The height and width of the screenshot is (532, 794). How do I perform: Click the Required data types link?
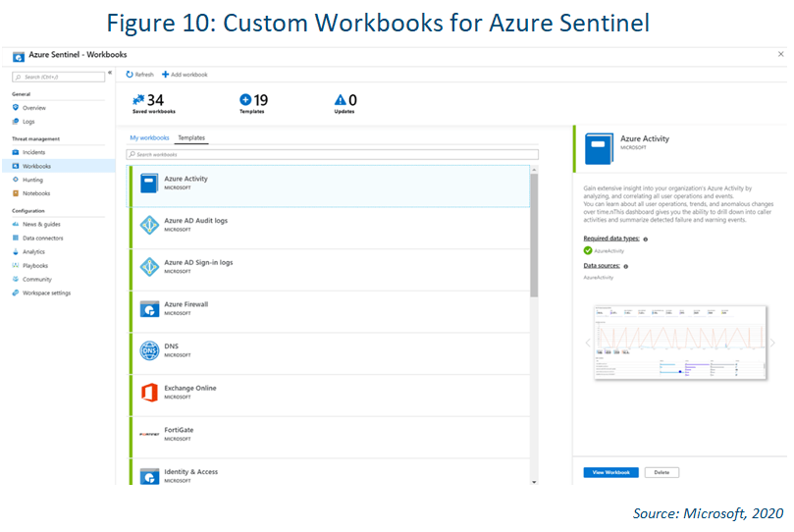[x=611, y=239]
